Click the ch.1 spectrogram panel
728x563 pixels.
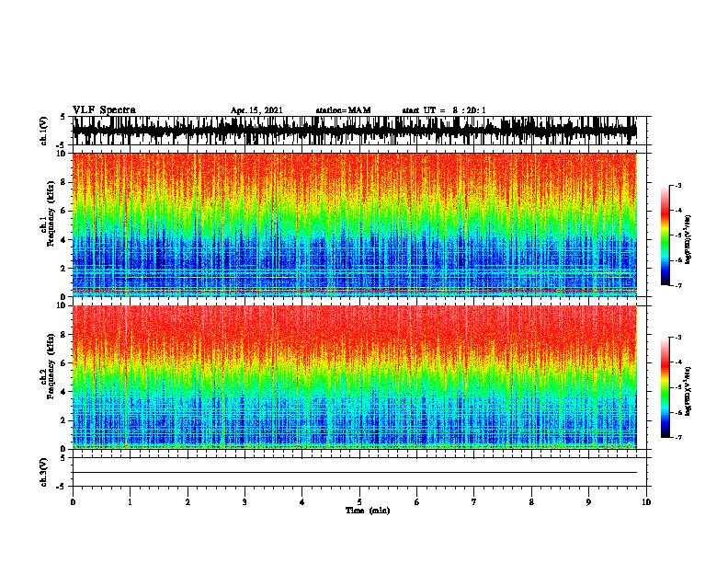(x=355, y=224)
